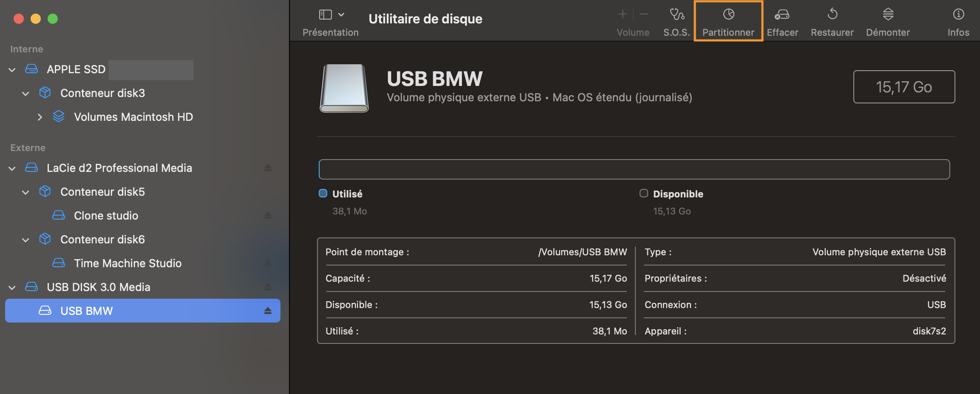Screen dimensions: 980x394
Task: Collapse USB DISK 3.0 Media
Action: click(12, 288)
